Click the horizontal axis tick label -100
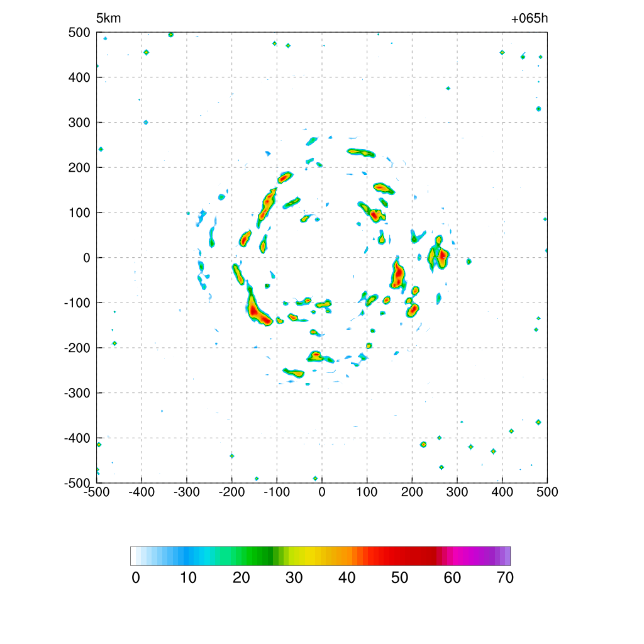 (277, 492)
